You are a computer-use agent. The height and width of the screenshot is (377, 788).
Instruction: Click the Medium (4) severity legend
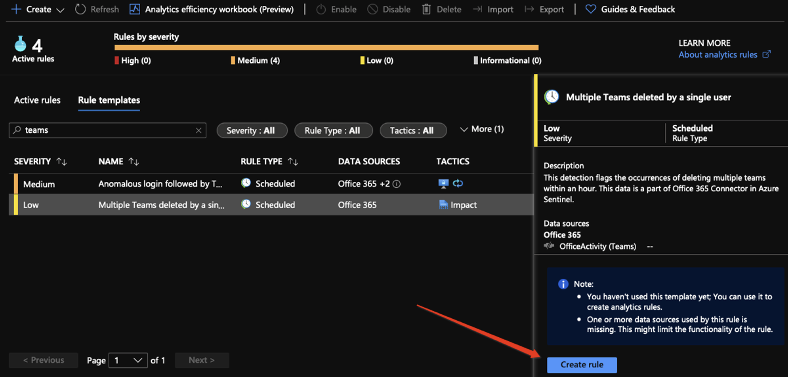(x=255, y=60)
